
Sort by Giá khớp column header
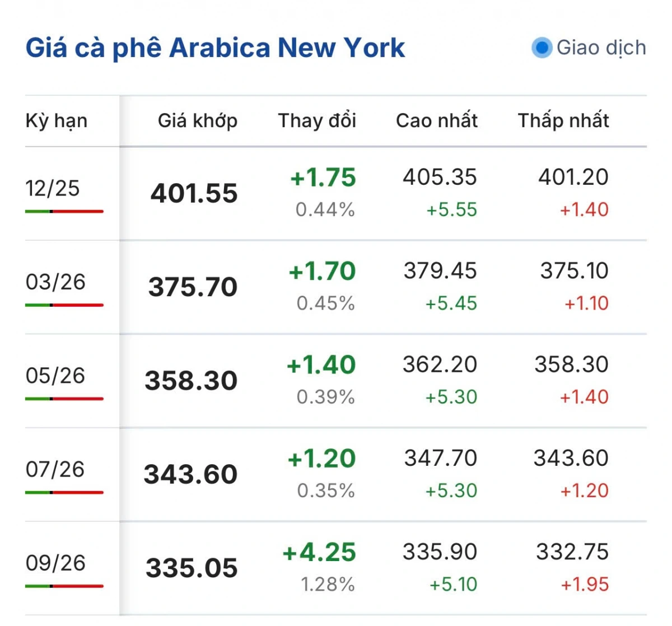click(198, 120)
